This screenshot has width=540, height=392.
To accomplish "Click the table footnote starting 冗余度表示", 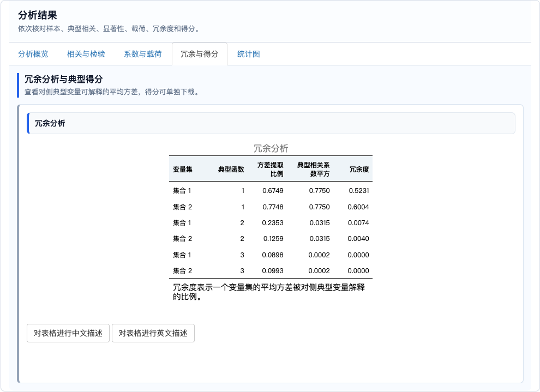I will point(268,292).
